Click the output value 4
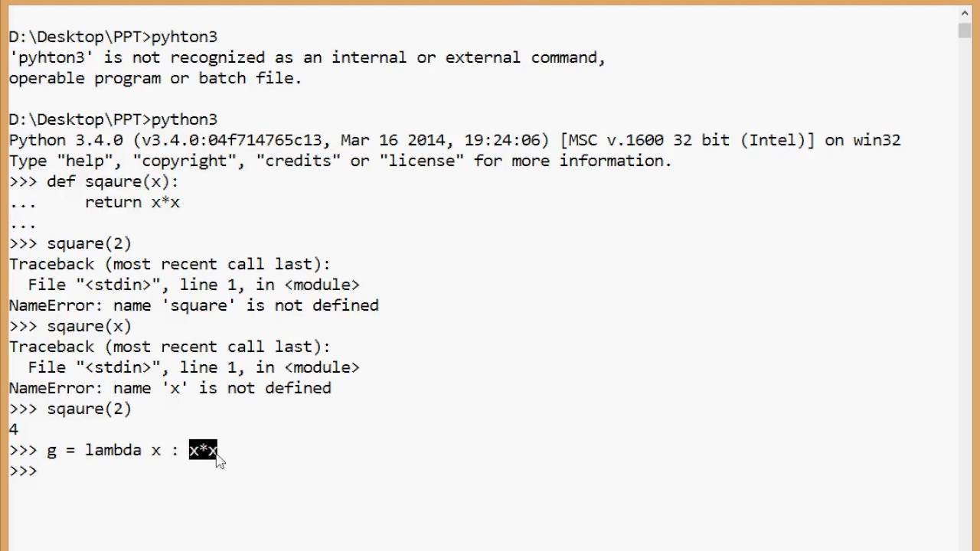This screenshot has width=980, height=551. click(x=13, y=429)
